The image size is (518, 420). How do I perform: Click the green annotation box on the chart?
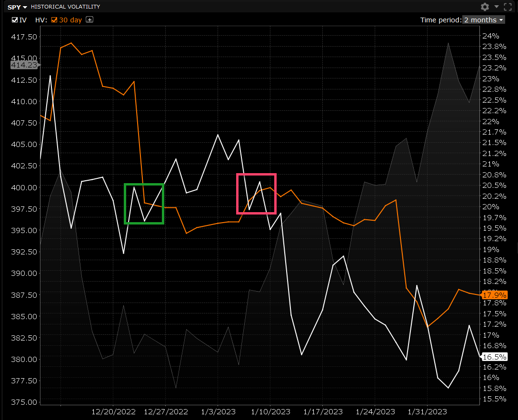(x=144, y=204)
